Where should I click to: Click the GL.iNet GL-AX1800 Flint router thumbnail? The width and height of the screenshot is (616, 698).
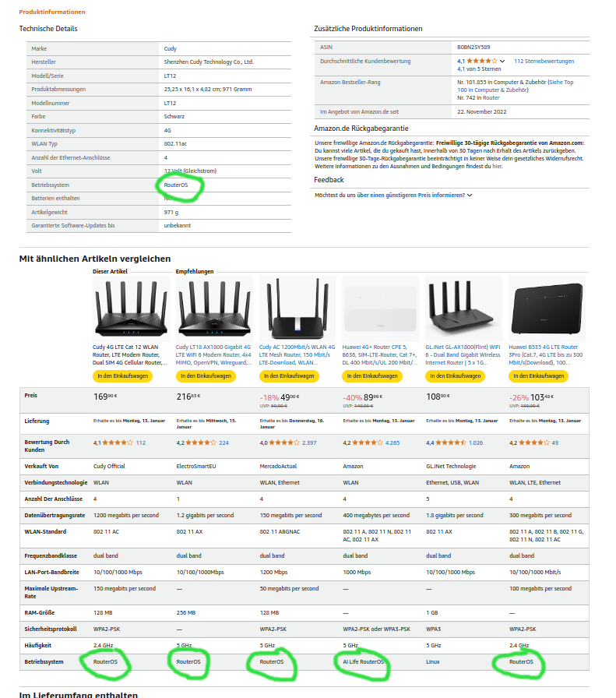point(463,308)
